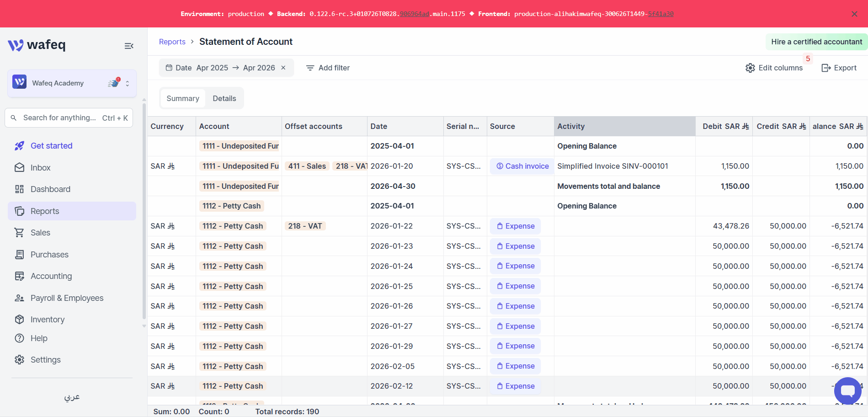Collapse the sidebar menu icon
Image resolution: width=868 pixels, height=417 pixels.
pyautogui.click(x=129, y=46)
